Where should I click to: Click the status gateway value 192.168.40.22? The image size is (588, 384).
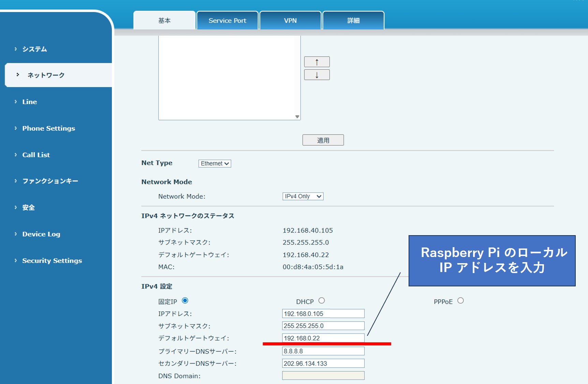coord(306,255)
